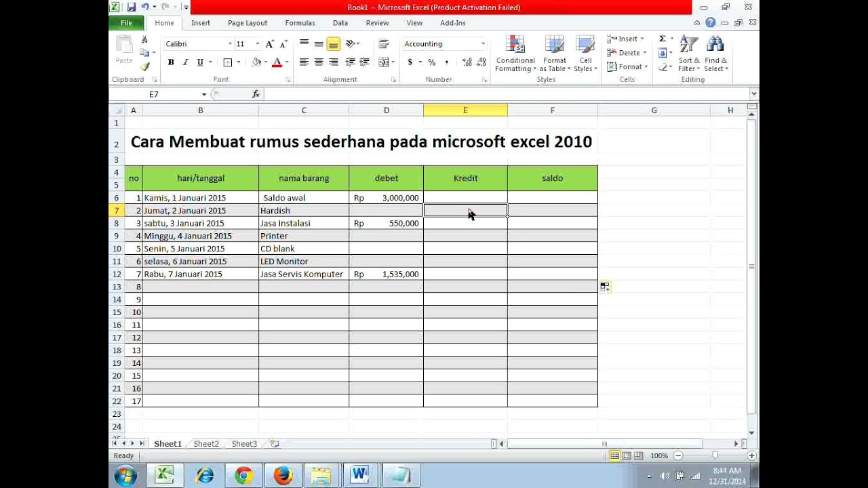Switch to the Review tab
This screenshot has width=868, height=488.
pos(378,23)
